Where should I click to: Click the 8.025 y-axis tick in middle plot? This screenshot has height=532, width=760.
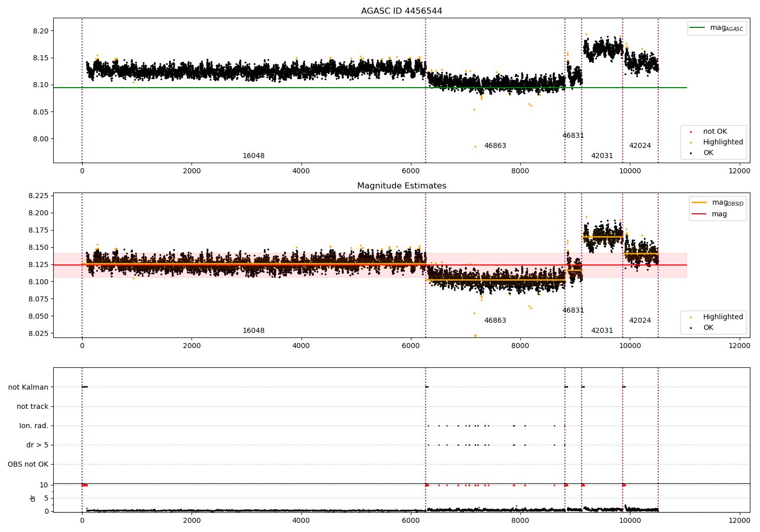tap(39, 333)
